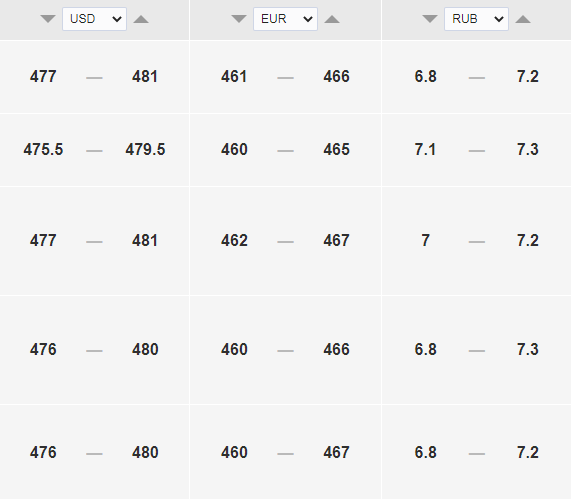Click the up arrow beside EUR
Image resolution: width=571 pixels, height=499 pixels.
tap(332, 19)
